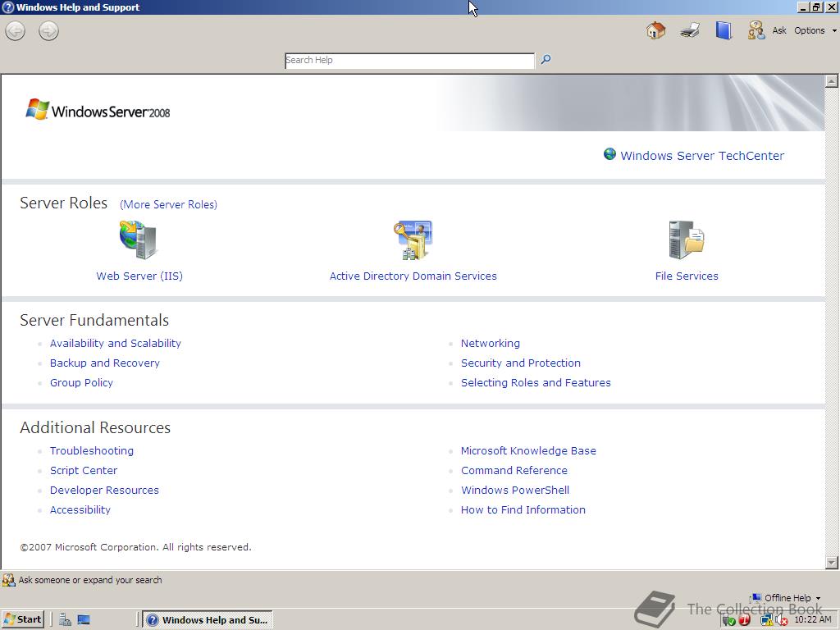Select Windows Help and Support taskbar button
This screenshot has width=840, height=630.
(x=208, y=620)
